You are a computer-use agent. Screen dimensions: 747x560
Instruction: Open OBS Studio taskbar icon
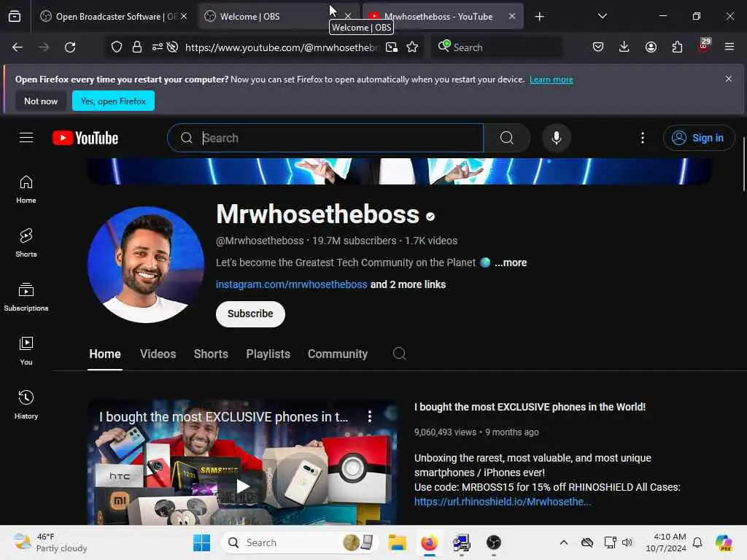[x=494, y=542]
